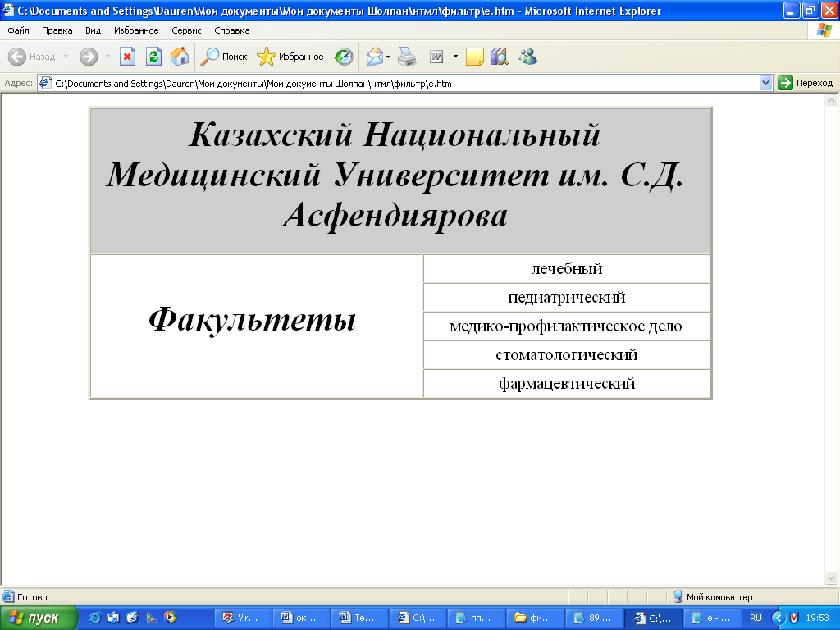840x630 pixels.
Task: Switch to the ок... Word taskbar window
Action: 300,619
